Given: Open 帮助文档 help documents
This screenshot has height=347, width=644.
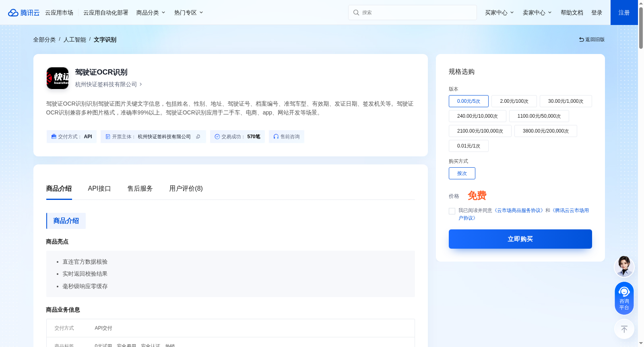Looking at the screenshot, I should tap(572, 12).
